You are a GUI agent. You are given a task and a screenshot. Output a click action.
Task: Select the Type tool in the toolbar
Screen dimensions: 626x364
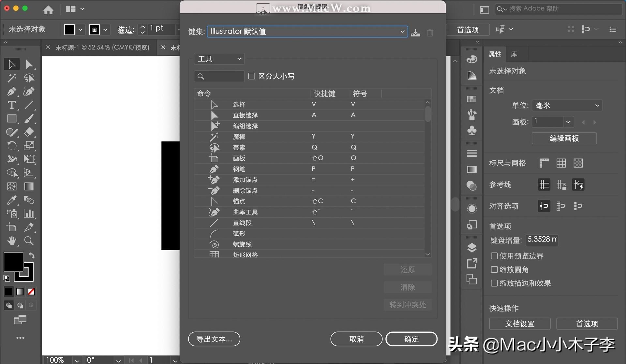pyautogui.click(x=12, y=105)
